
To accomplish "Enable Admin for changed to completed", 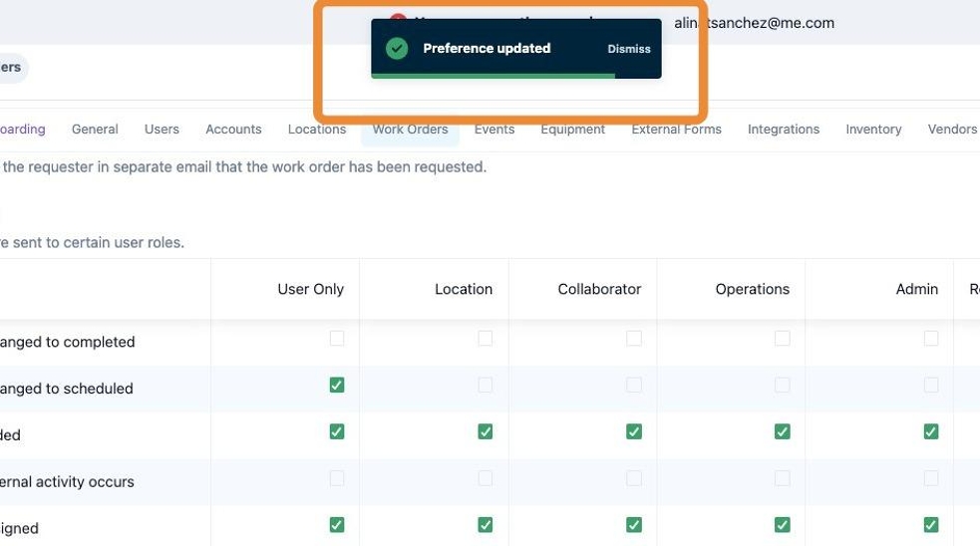I will point(930,338).
